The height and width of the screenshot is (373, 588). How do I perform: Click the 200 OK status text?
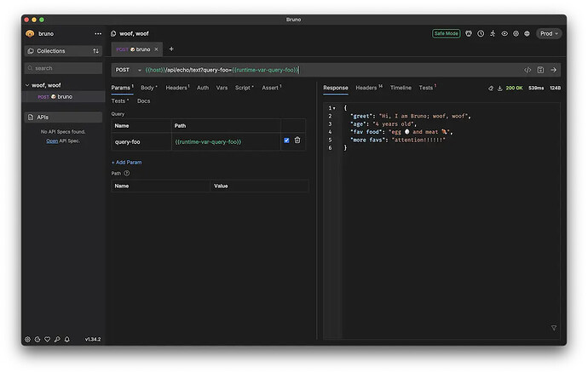point(514,88)
